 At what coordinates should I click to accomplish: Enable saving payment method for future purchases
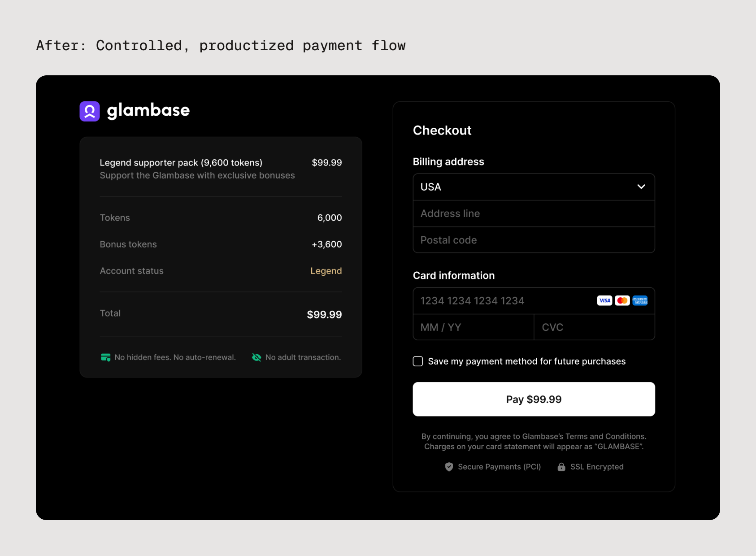coord(418,361)
